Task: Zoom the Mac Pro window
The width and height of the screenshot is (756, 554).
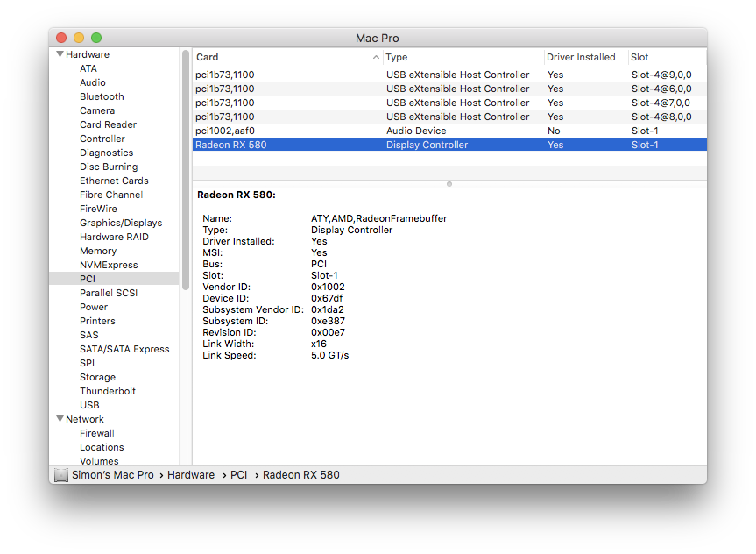Action: 96,38
